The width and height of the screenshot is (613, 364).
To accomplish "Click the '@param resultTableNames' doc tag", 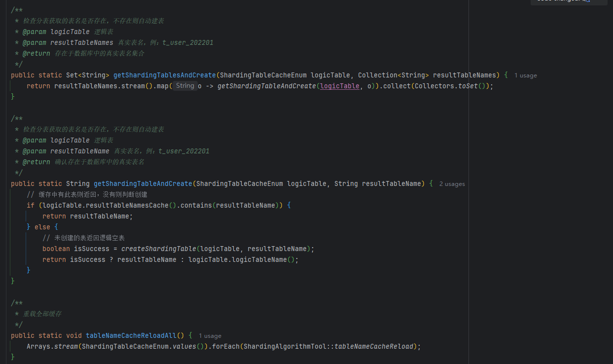I will pyautogui.click(x=68, y=42).
